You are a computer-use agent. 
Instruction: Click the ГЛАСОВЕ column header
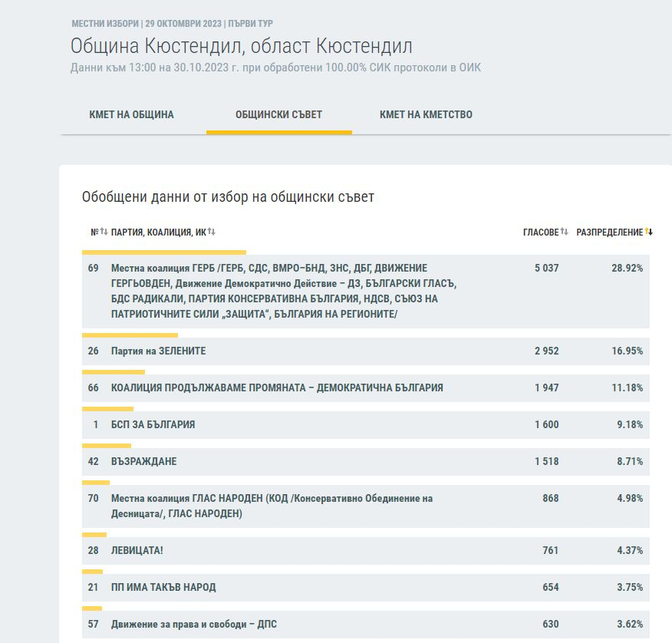(541, 232)
